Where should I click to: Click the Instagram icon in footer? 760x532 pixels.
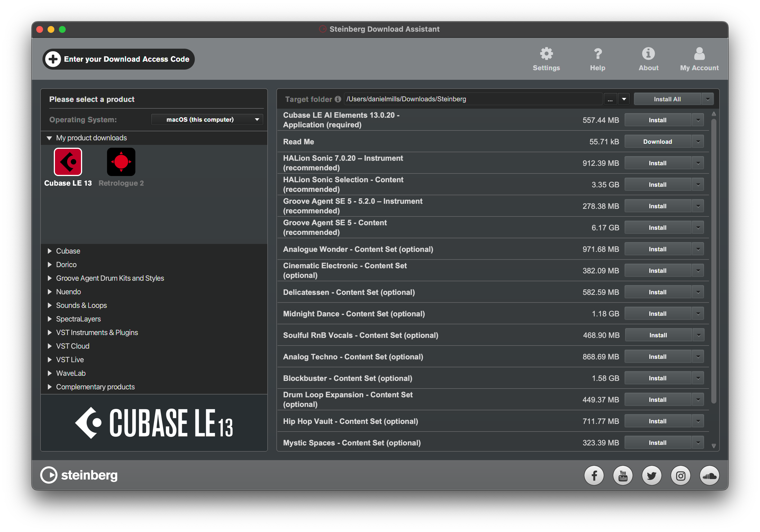[x=680, y=476]
